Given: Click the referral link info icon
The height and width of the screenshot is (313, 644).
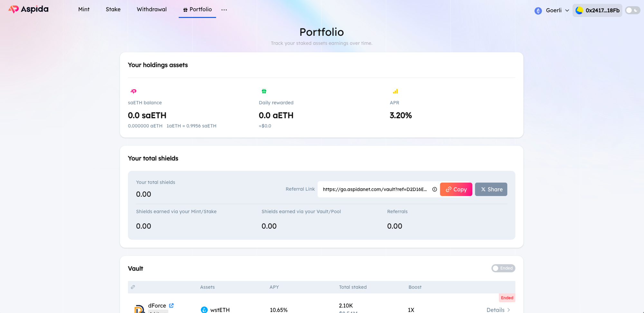Looking at the screenshot, I should [x=434, y=189].
